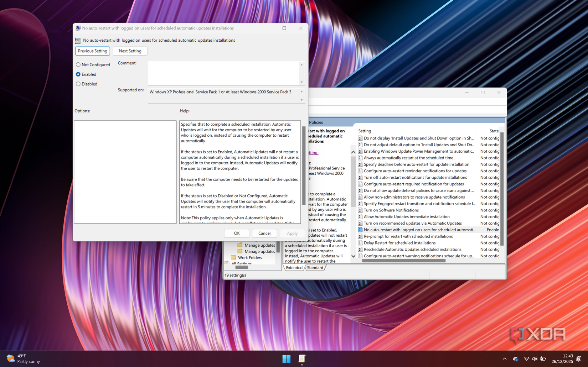This screenshot has width=588, height=367.
Task: Switch to the Standard tab
Action: (x=315, y=268)
